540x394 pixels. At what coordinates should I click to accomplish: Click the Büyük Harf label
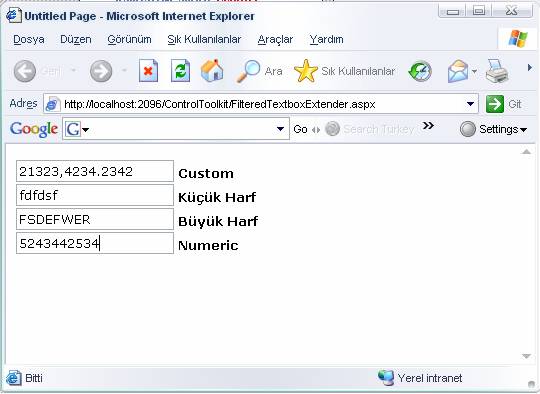218,221
